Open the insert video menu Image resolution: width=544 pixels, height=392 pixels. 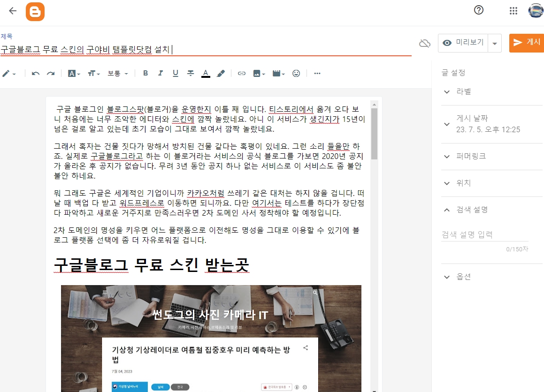click(279, 74)
